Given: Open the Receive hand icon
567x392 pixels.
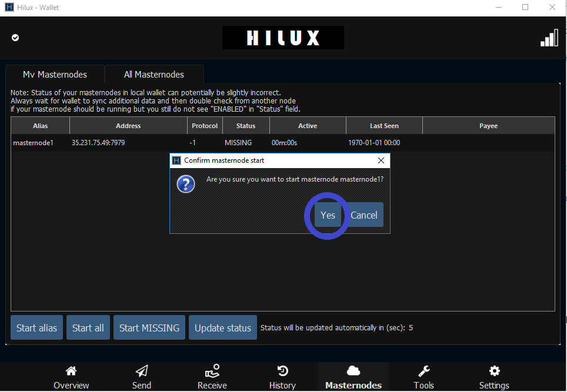Looking at the screenshot, I should pos(212,371).
